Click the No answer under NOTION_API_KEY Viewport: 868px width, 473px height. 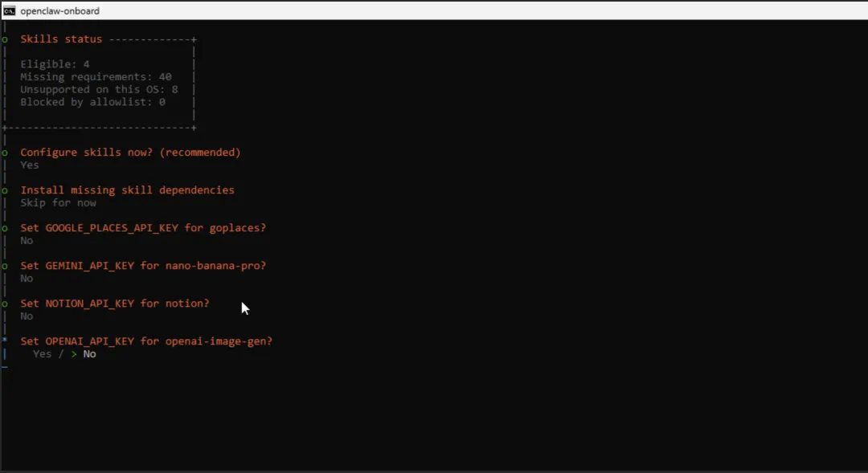[x=27, y=316]
